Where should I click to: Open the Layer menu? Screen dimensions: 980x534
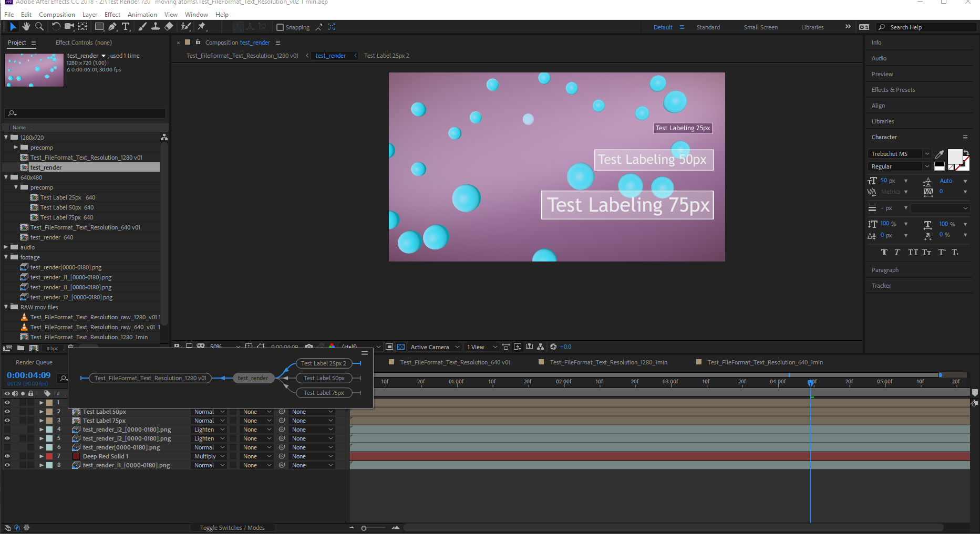coord(90,15)
